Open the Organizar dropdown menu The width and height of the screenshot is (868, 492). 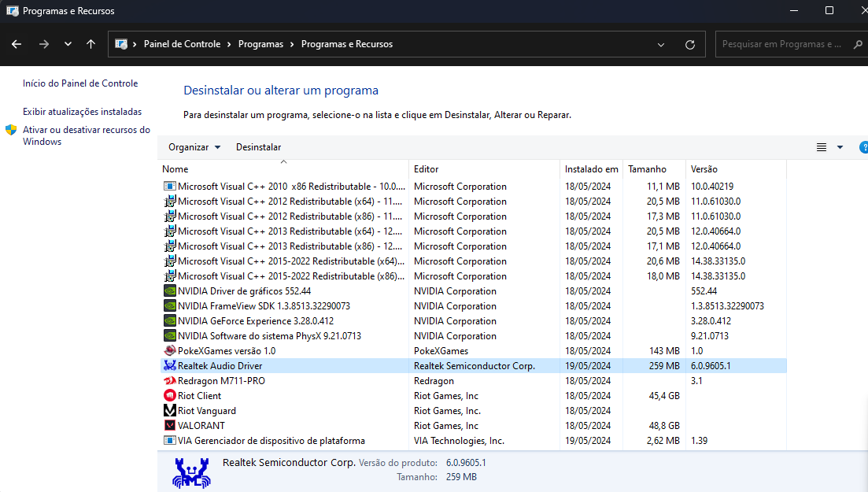point(194,147)
